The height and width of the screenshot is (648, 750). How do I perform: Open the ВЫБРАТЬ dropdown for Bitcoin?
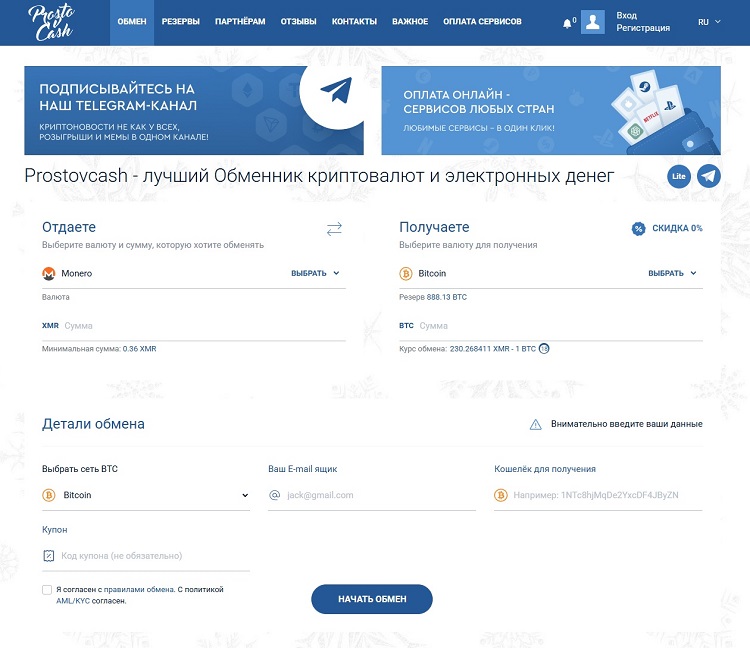coord(672,273)
